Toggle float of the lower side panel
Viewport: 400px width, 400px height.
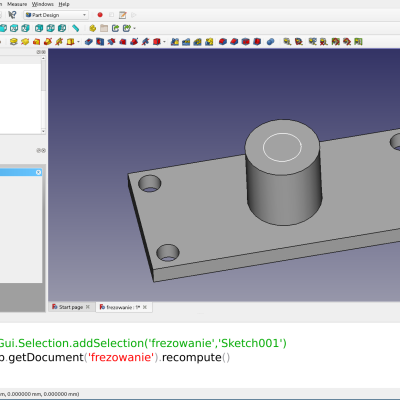coord(39,151)
